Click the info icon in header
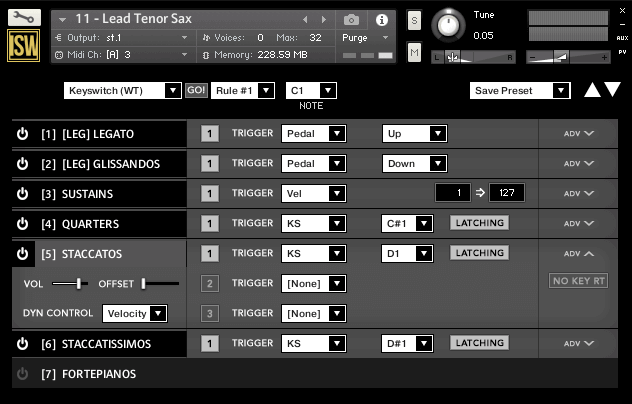The width and height of the screenshot is (632, 404). [381, 20]
